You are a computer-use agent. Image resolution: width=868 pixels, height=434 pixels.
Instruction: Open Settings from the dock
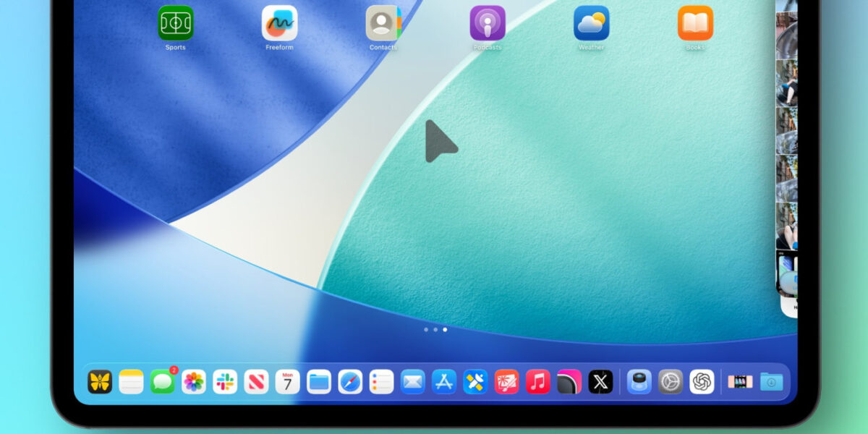pyautogui.click(x=671, y=381)
